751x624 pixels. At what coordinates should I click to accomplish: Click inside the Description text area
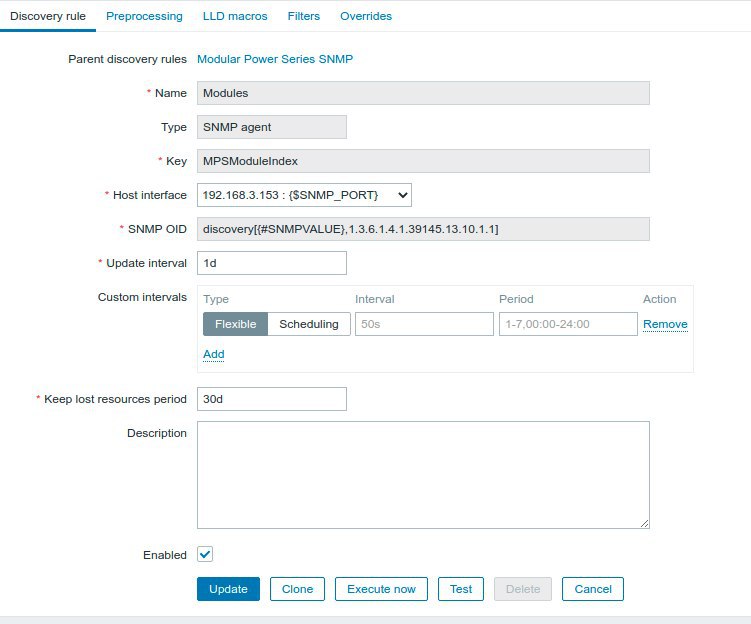click(423, 475)
